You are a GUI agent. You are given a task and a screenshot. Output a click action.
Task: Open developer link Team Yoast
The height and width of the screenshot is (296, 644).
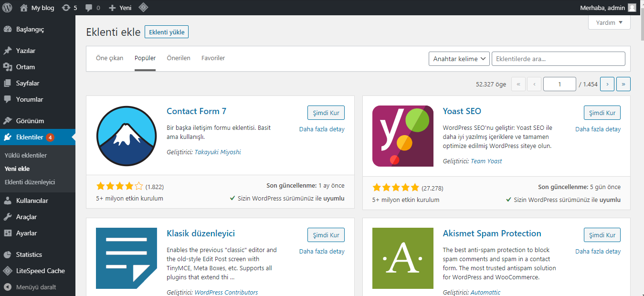(486, 161)
